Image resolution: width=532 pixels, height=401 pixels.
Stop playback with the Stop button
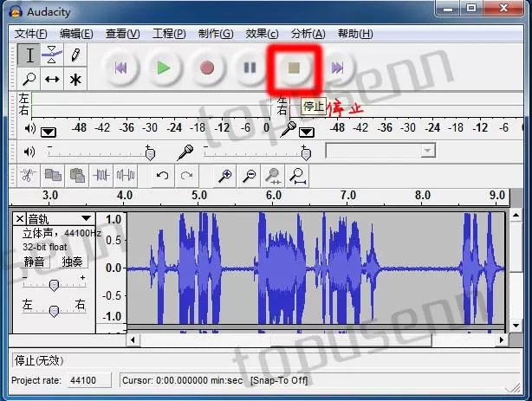(294, 68)
